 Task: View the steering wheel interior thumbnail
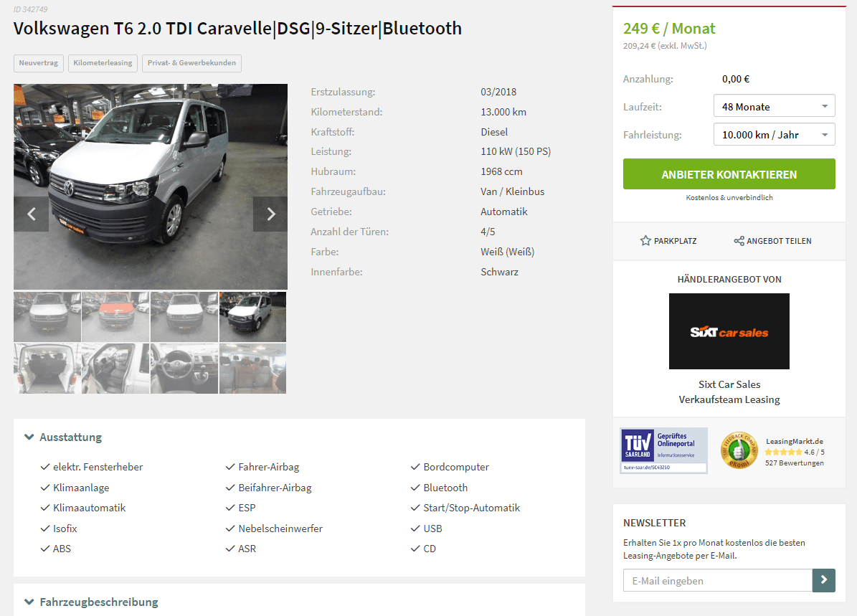click(x=184, y=369)
